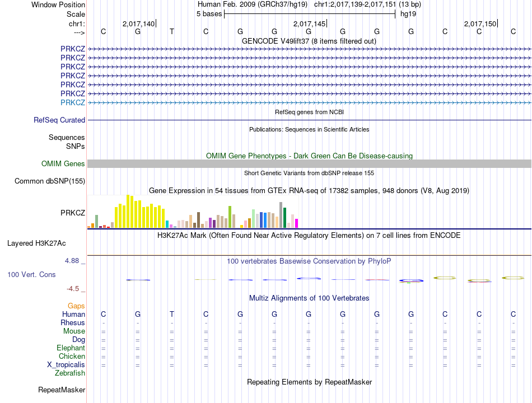Click the 4.88 PhyloP upper value
This screenshot has height=403, width=532.
[x=72, y=260]
